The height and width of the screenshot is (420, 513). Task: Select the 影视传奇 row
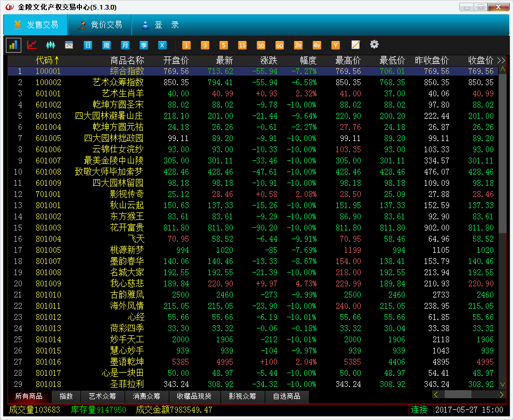click(x=253, y=194)
